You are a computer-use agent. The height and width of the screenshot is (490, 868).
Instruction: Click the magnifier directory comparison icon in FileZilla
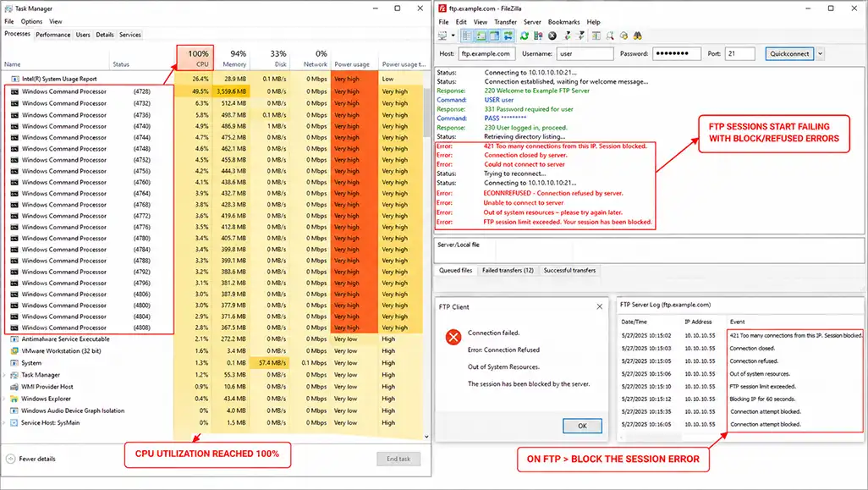coord(609,36)
